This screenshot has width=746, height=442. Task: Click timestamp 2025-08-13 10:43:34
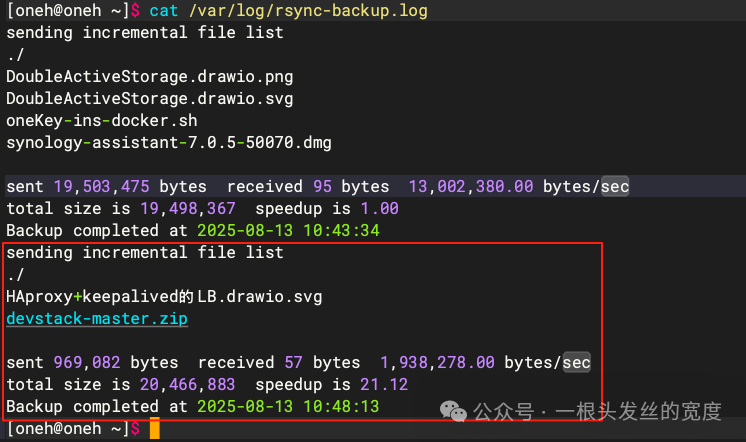click(x=288, y=231)
